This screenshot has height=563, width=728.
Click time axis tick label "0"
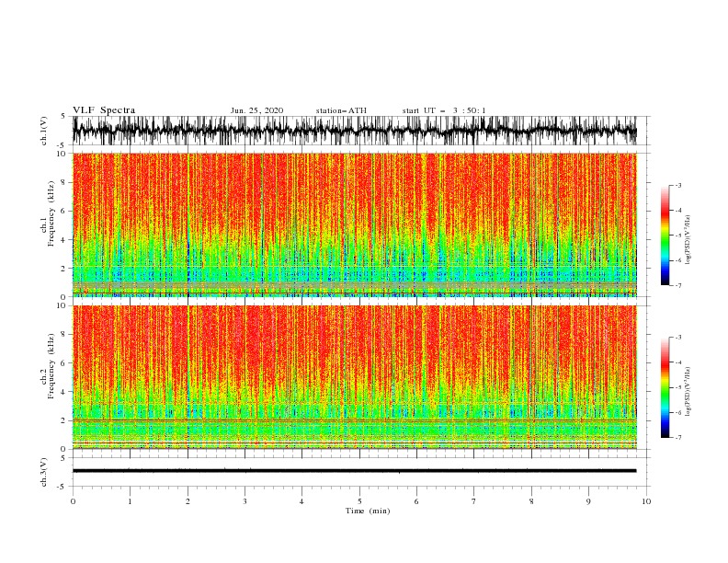pos(73,501)
